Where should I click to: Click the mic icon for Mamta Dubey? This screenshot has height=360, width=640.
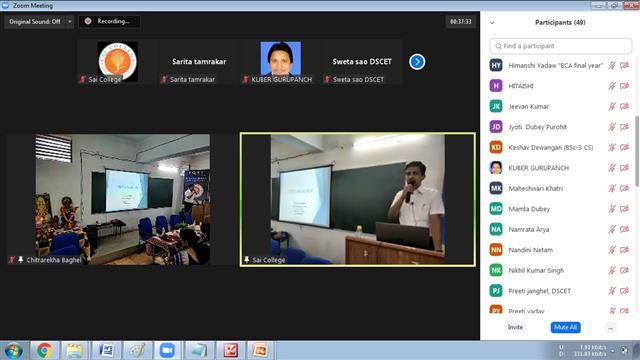(x=612, y=209)
